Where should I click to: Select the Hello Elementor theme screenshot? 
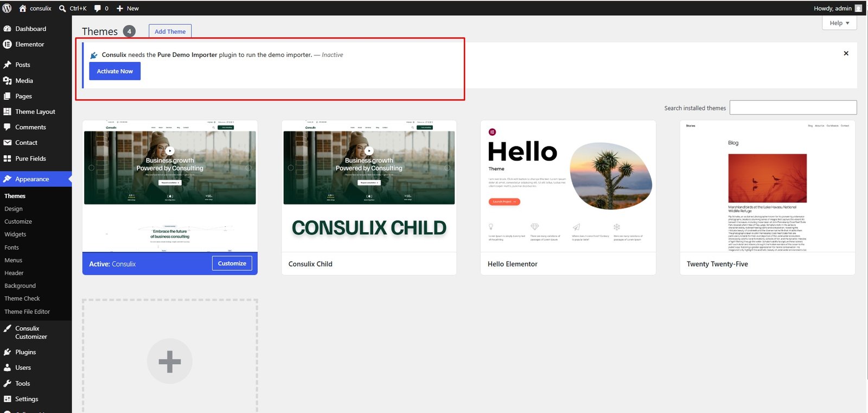[x=568, y=186]
